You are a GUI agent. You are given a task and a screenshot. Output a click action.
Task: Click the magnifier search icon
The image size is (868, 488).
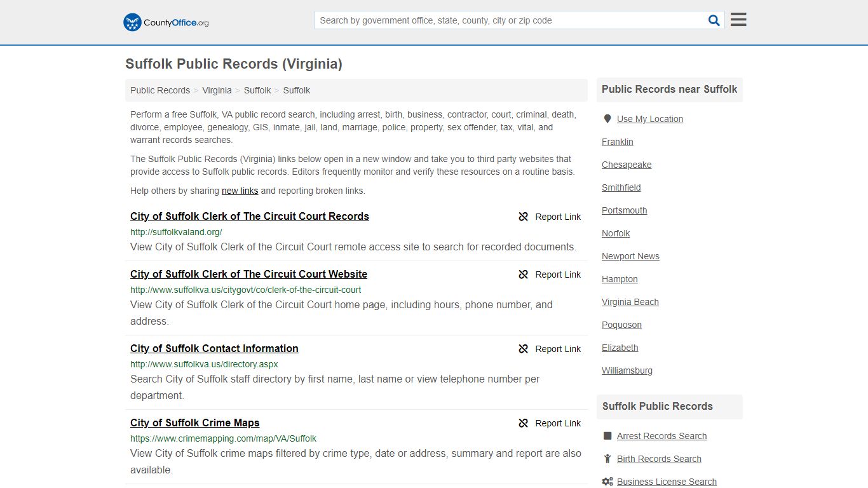714,20
